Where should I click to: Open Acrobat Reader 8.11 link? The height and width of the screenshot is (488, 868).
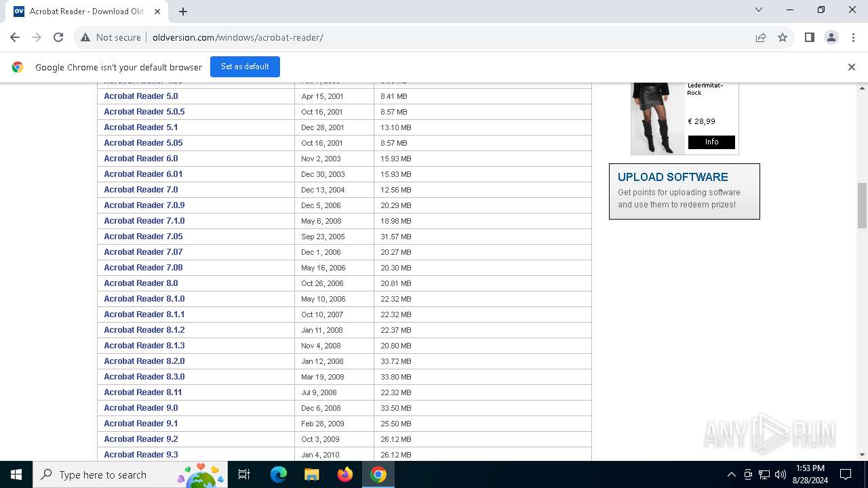tap(143, 392)
